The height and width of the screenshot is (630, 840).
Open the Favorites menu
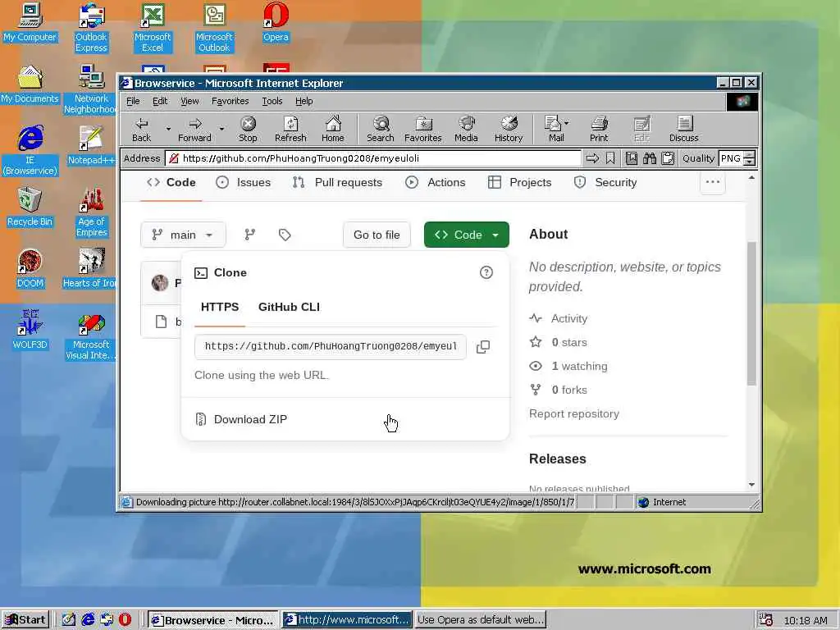pyautogui.click(x=230, y=101)
